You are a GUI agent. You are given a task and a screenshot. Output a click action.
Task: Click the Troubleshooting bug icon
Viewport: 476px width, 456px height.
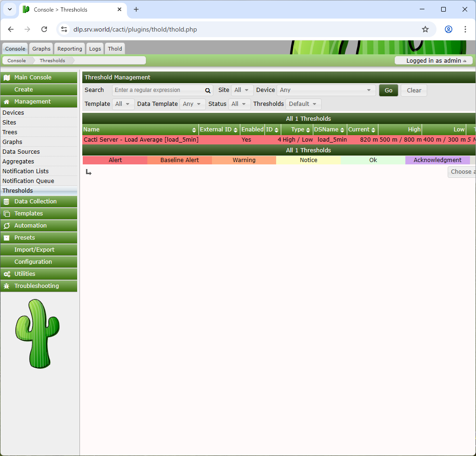tap(7, 286)
